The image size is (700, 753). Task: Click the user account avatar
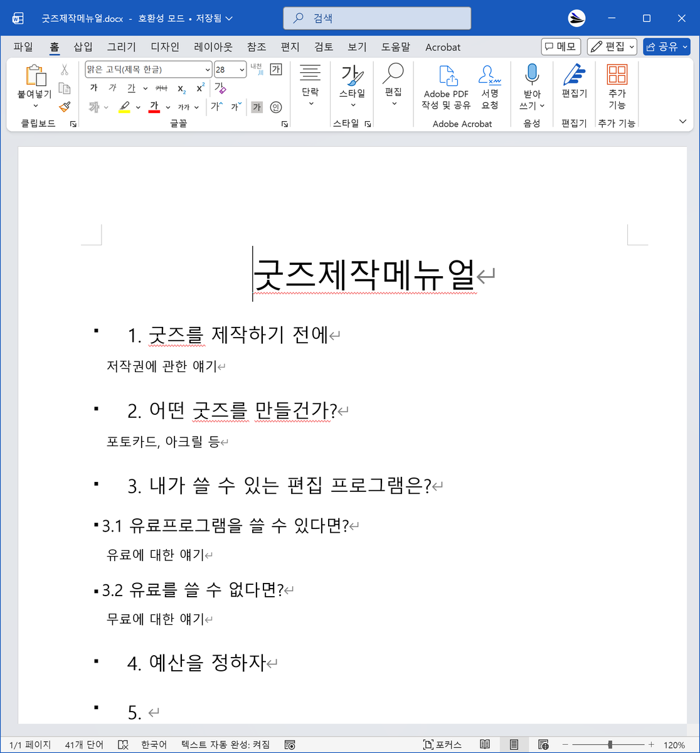pos(576,18)
